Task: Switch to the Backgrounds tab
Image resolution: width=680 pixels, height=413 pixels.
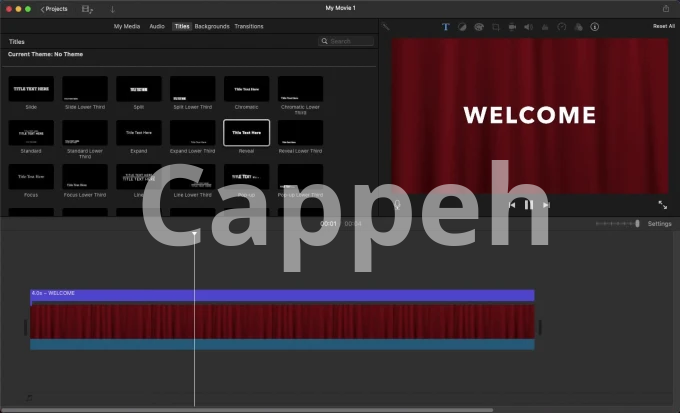Action: pos(211,26)
